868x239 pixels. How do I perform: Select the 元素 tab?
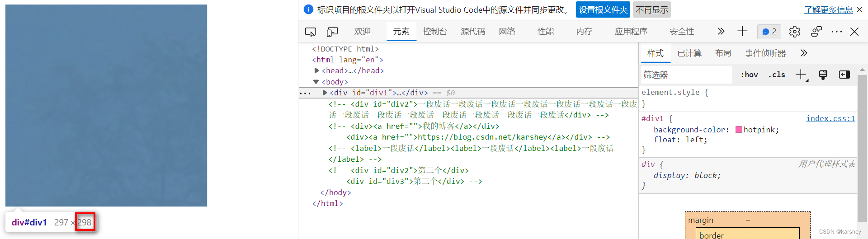(x=401, y=31)
